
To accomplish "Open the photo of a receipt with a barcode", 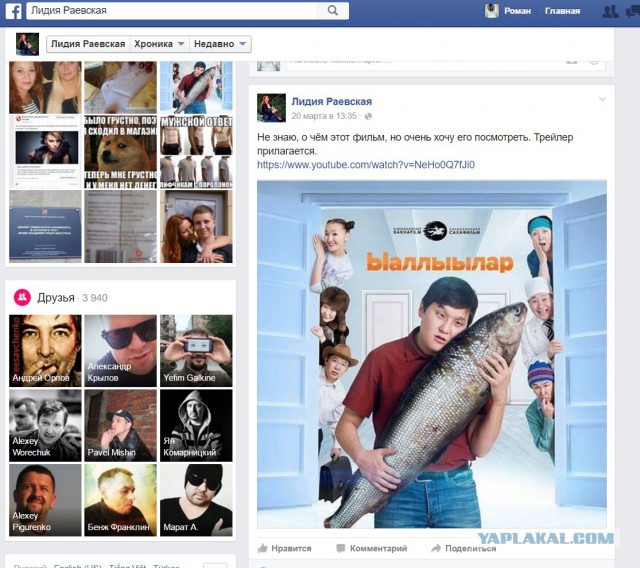I will [120, 227].
